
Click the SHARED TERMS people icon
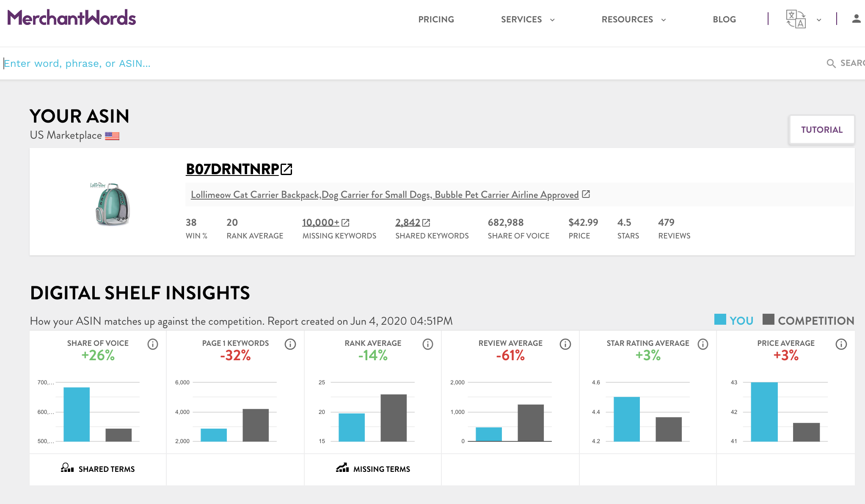tap(67, 468)
